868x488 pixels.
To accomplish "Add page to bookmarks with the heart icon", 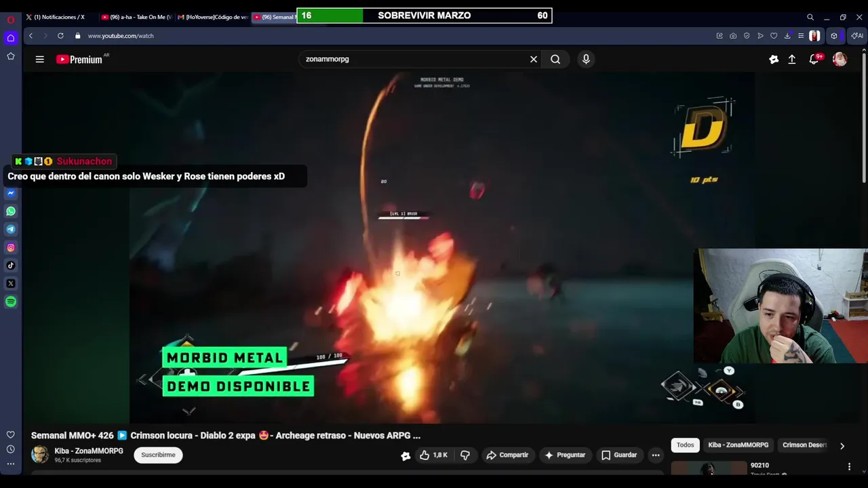I will (774, 36).
